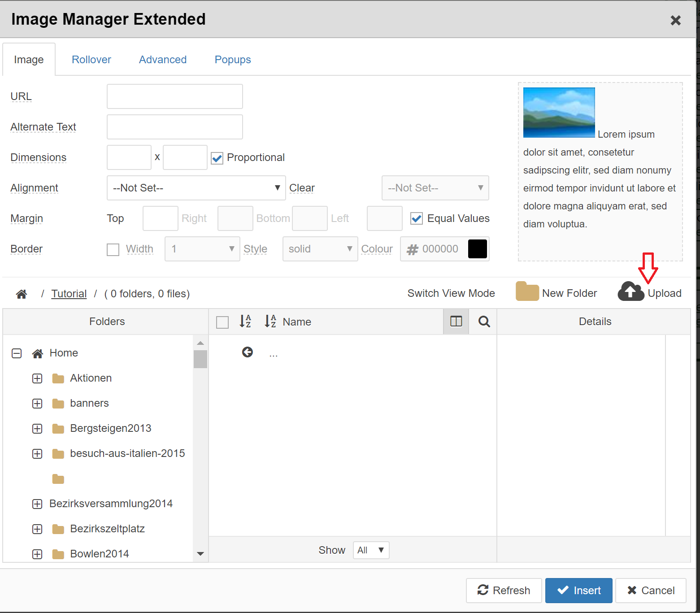Image resolution: width=700 pixels, height=613 pixels.
Task: Click the Upload cloud icon
Action: coord(630,292)
